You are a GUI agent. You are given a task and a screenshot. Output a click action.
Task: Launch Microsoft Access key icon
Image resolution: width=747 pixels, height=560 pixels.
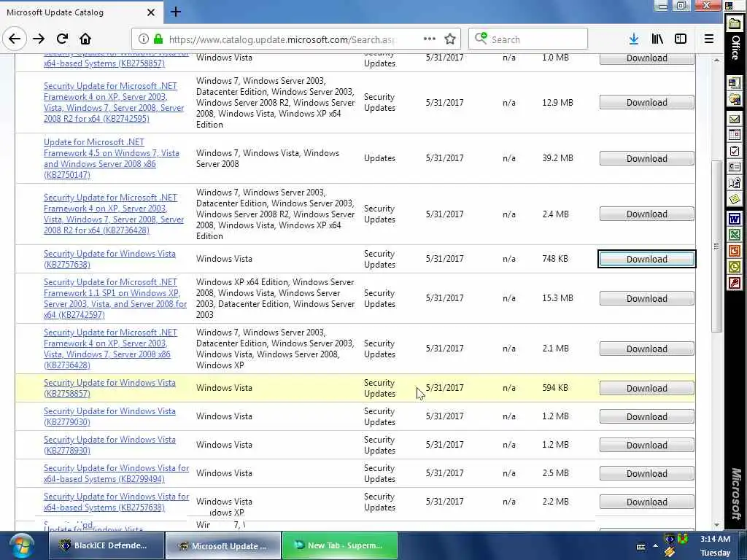(x=734, y=284)
